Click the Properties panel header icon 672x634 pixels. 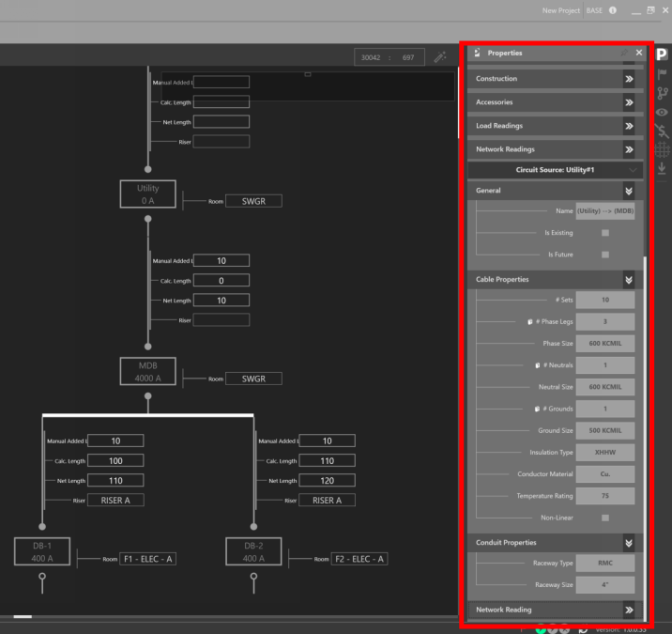(x=477, y=53)
